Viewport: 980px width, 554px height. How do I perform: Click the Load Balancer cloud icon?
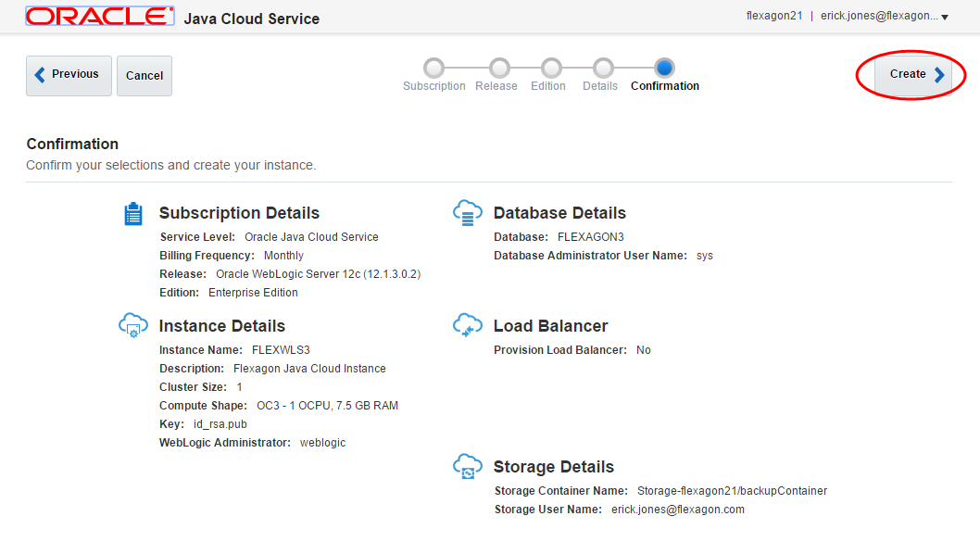click(x=468, y=326)
